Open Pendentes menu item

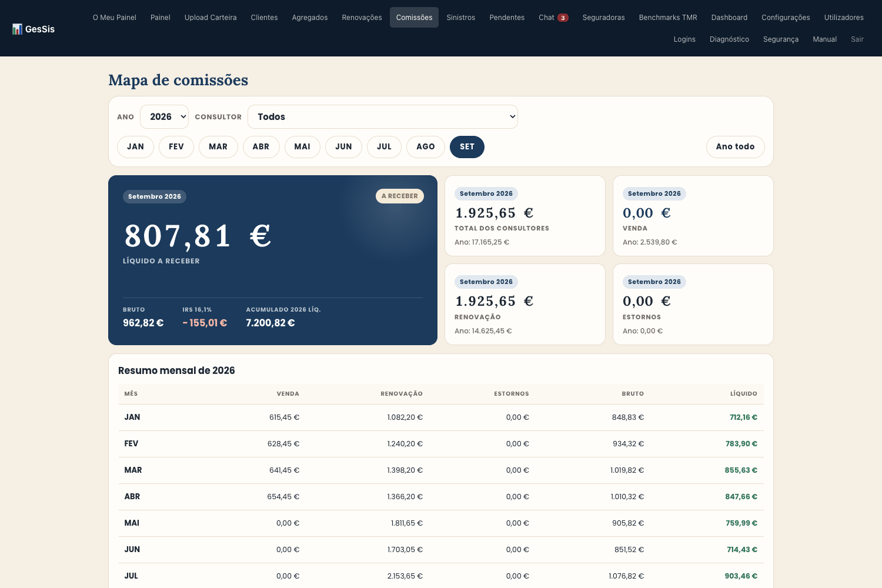507,18
